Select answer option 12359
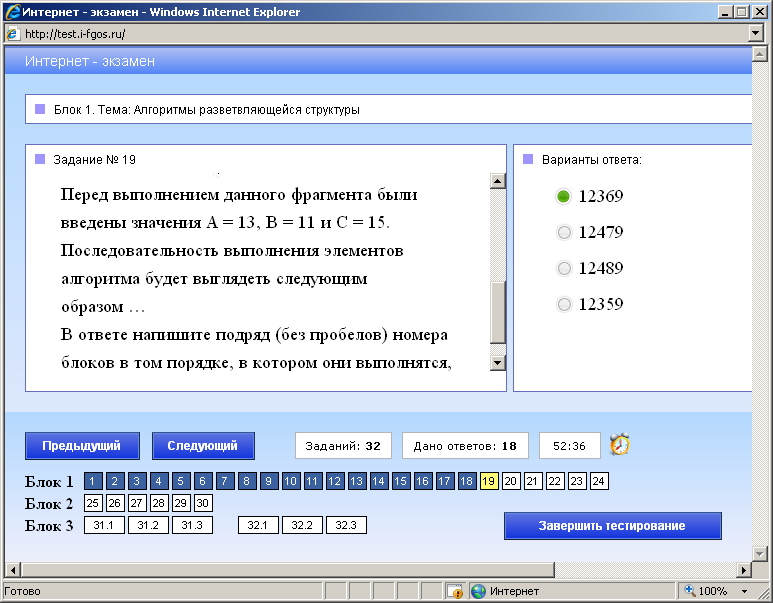The height and width of the screenshot is (603, 773). click(x=563, y=304)
